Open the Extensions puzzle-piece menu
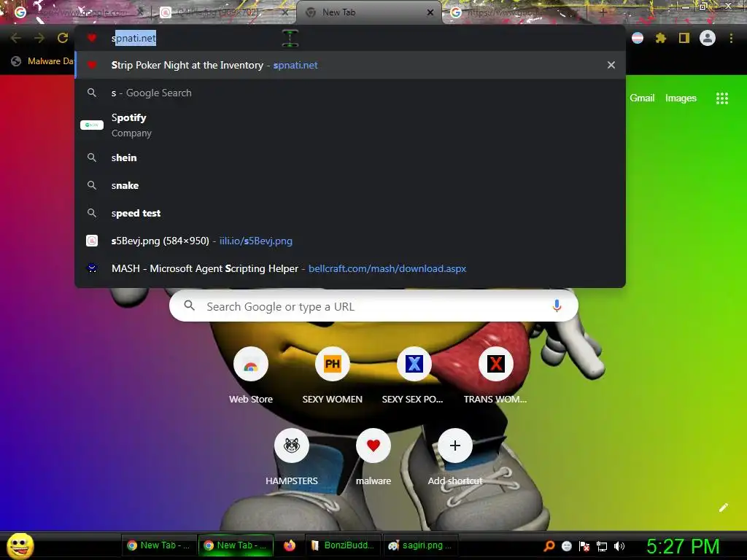747x560 pixels. (x=661, y=38)
